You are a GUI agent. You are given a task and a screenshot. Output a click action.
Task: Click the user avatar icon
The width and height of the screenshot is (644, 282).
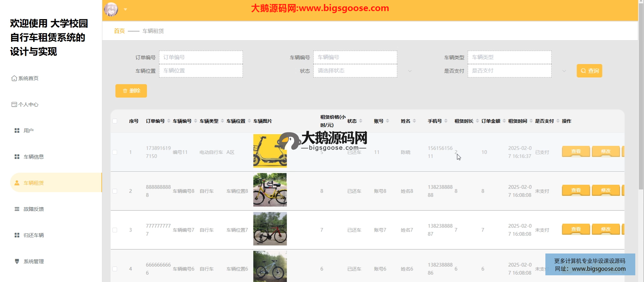[x=111, y=9]
